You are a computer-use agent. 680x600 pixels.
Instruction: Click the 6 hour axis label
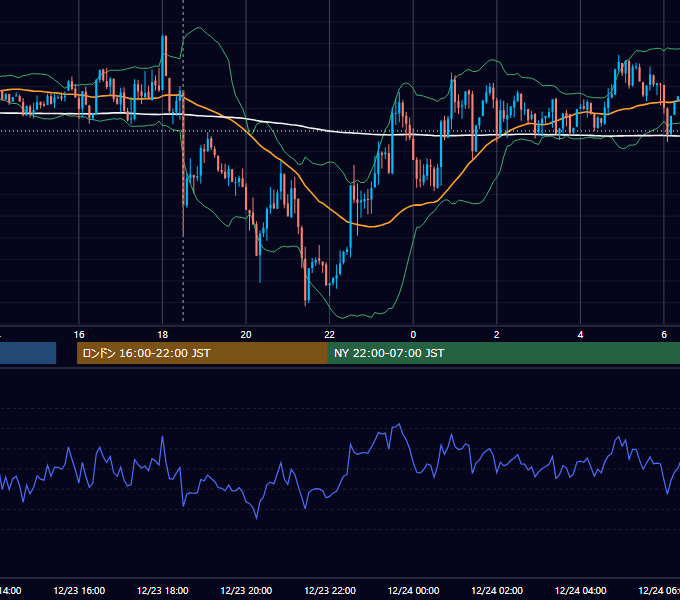(664, 334)
